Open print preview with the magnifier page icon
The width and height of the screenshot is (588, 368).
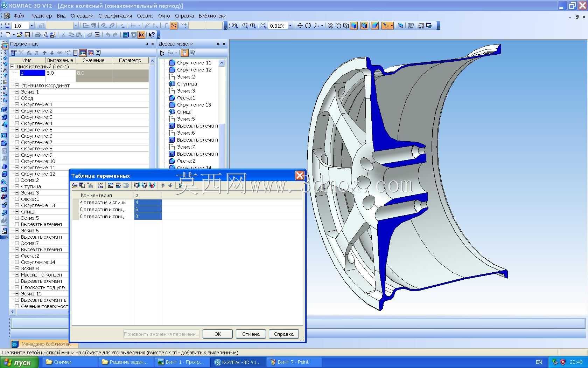coord(45,35)
